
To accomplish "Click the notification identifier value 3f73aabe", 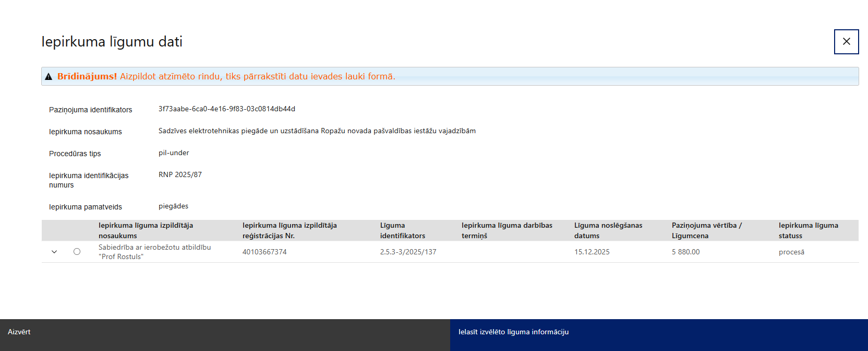I will pyautogui.click(x=226, y=109).
